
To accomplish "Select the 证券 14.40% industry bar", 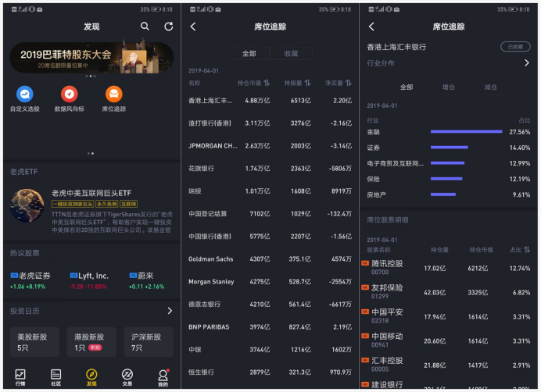I will [x=450, y=148].
